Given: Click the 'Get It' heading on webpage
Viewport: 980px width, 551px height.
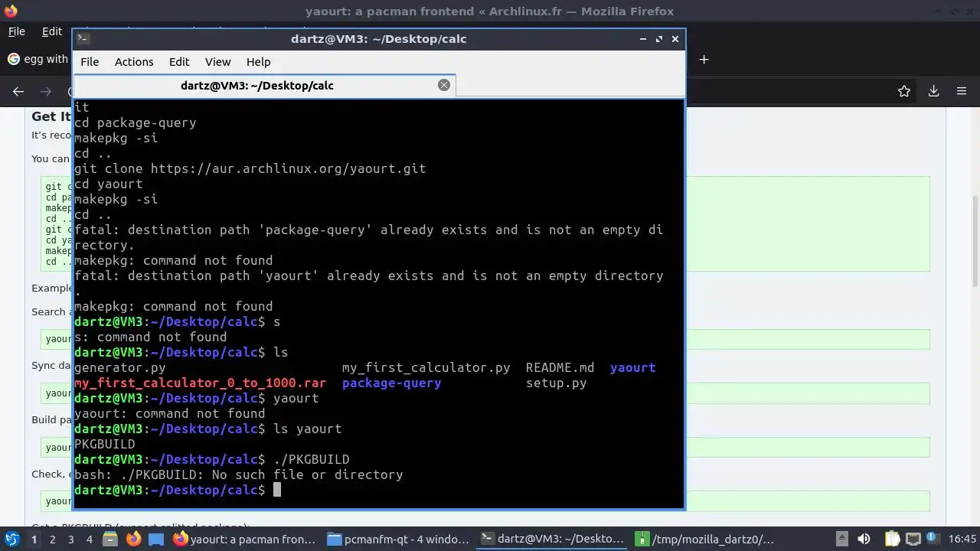Looking at the screenshot, I should pos(51,116).
